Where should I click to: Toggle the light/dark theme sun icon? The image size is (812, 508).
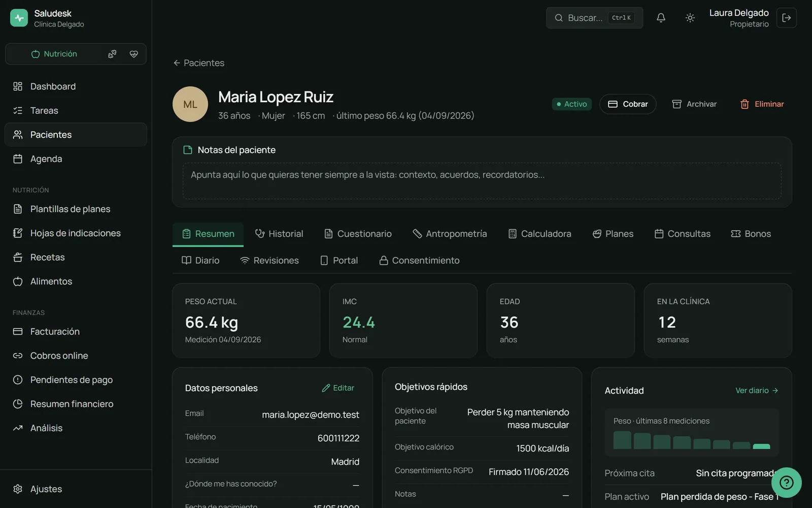[690, 18]
